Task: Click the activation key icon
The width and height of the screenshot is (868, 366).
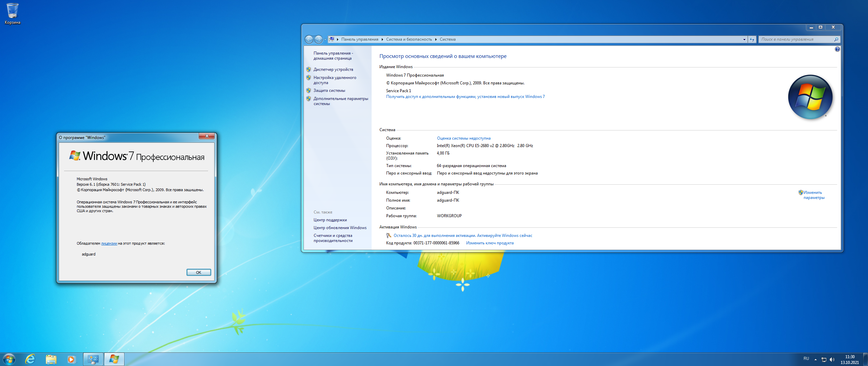Action: [389, 236]
